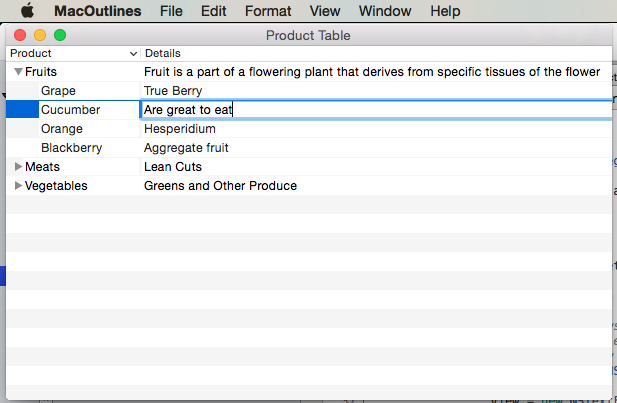This screenshot has width=617, height=403.
Task: Open the Apple menu
Action: (x=27, y=11)
